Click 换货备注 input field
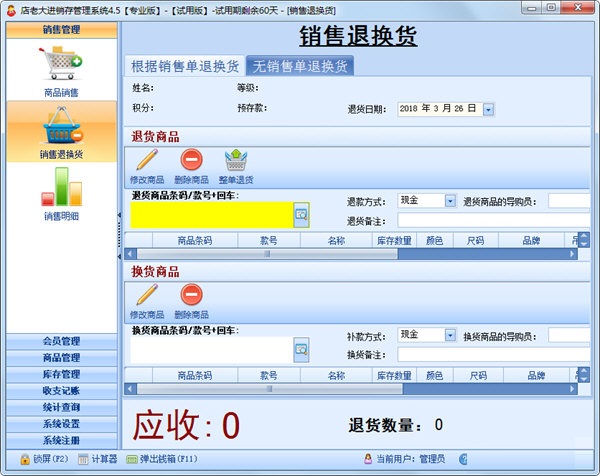This screenshot has width=600, height=476. click(x=494, y=355)
